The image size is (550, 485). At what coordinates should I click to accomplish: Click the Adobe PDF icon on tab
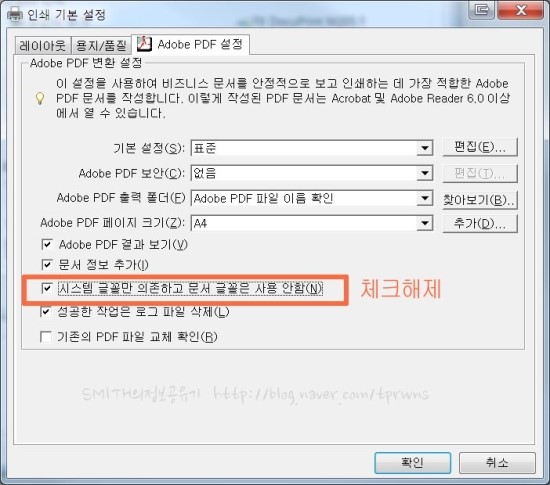tap(144, 44)
